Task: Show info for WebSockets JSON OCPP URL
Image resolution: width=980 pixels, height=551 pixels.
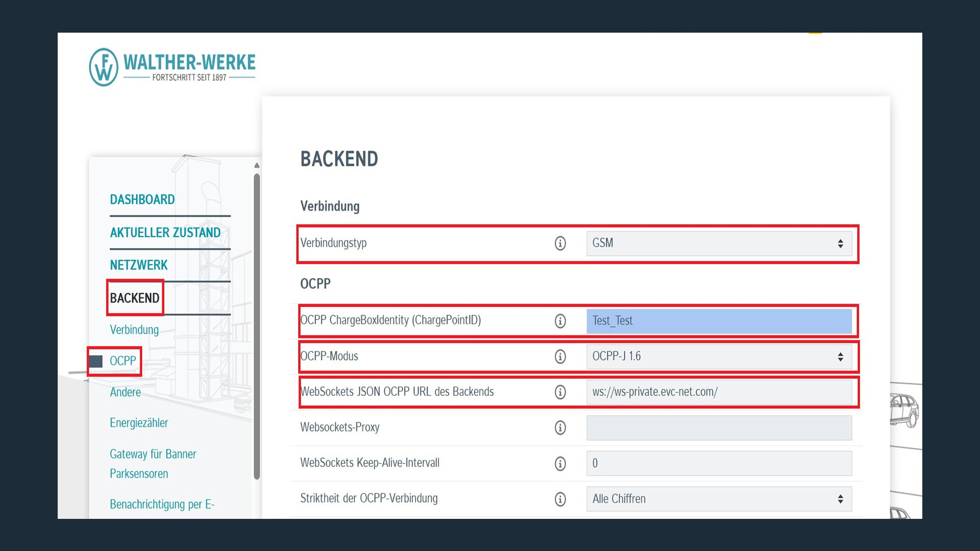Action: pyautogui.click(x=560, y=392)
